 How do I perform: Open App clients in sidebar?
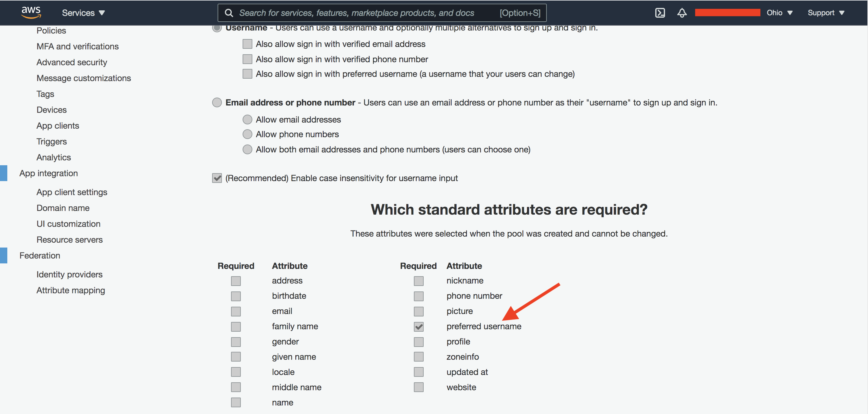pyautogui.click(x=58, y=126)
